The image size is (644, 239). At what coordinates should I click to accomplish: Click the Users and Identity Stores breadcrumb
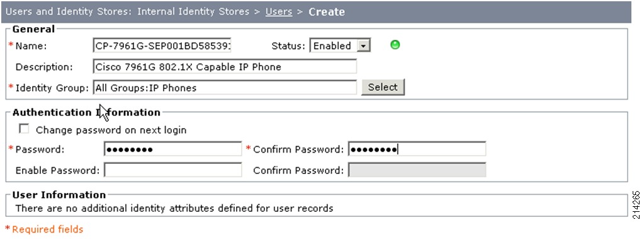(68, 11)
